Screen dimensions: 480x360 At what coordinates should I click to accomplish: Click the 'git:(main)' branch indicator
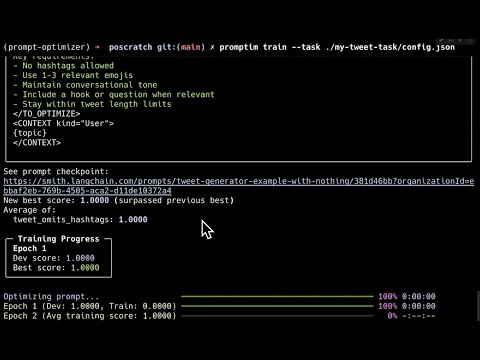181,47
